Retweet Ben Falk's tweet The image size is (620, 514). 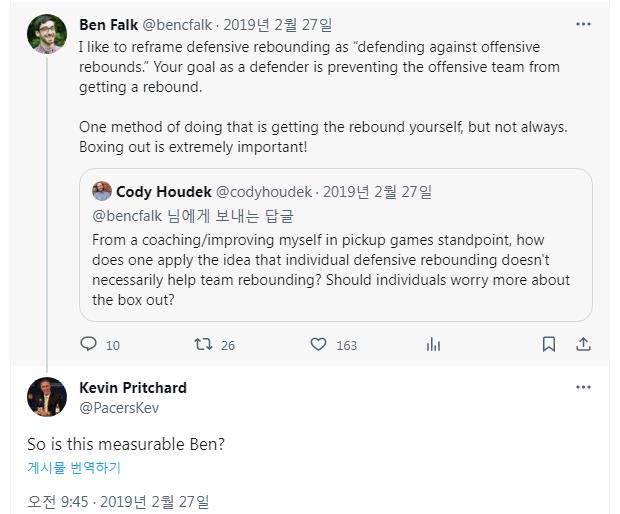click(x=203, y=344)
